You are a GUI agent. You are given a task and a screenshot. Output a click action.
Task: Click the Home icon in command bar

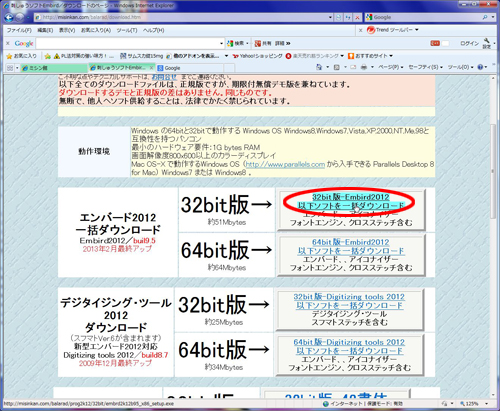[x=319, y=67]
